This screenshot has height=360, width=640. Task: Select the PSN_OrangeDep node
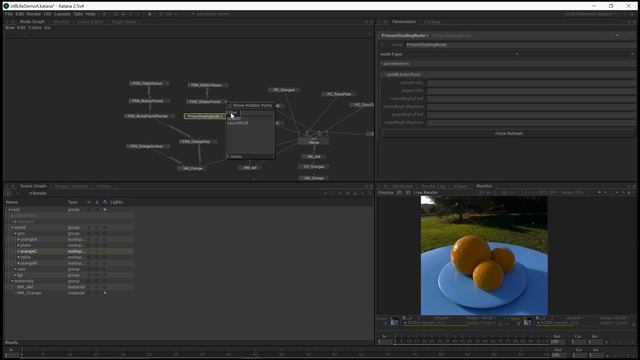pos(198,142)
